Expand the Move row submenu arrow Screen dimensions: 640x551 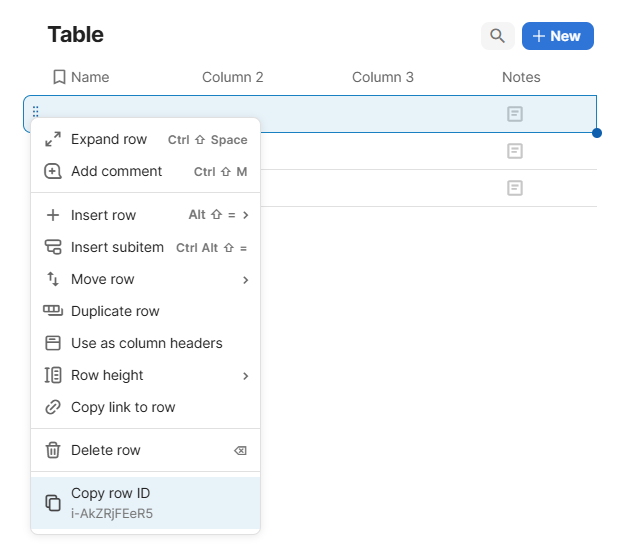click(245, 280)
